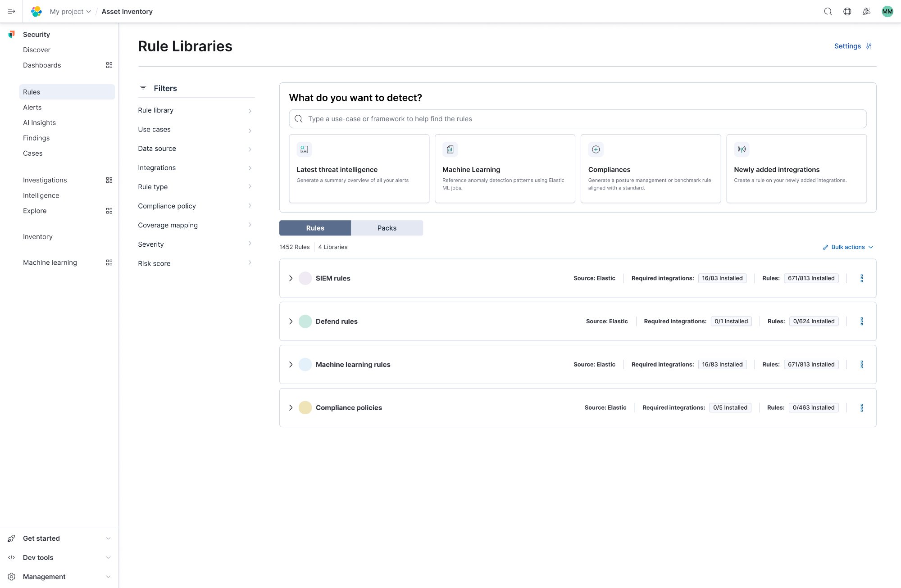Expand the Defend rules library row

tap(291, 321)
